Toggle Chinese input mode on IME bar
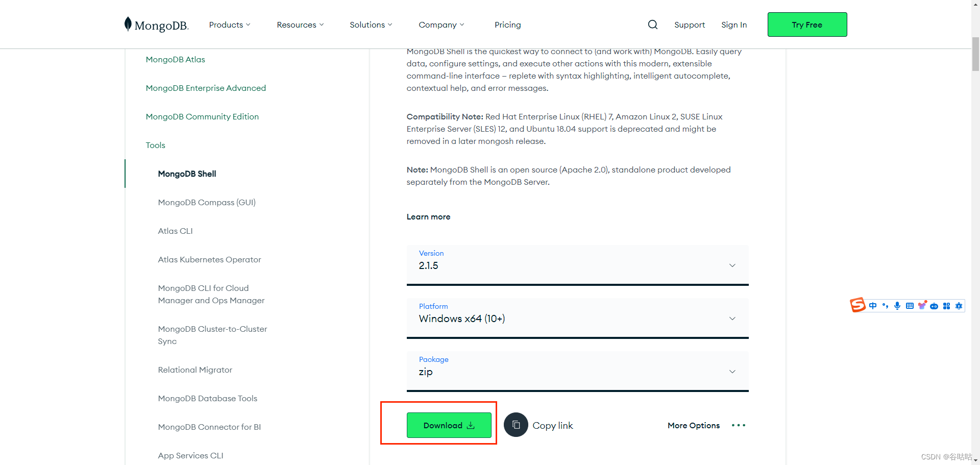This screenshot has height=465, width=980. pos(873,306)
